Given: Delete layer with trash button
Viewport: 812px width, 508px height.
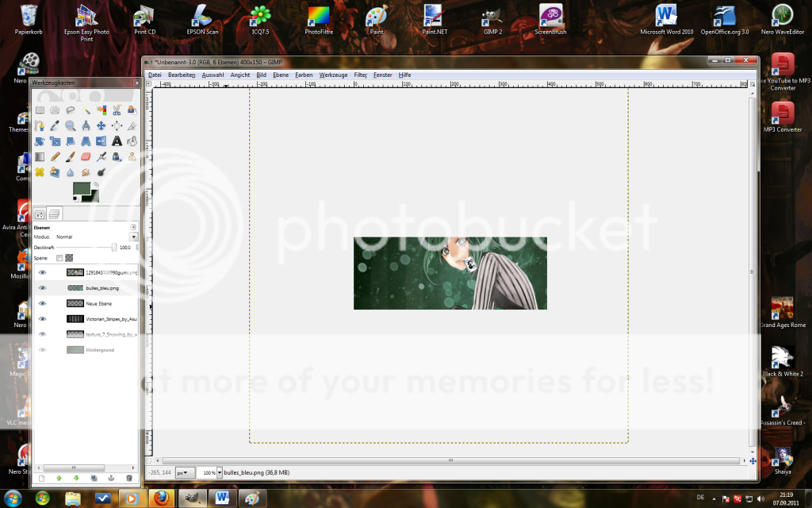Looking at the screenshot, I should (129, 478).
